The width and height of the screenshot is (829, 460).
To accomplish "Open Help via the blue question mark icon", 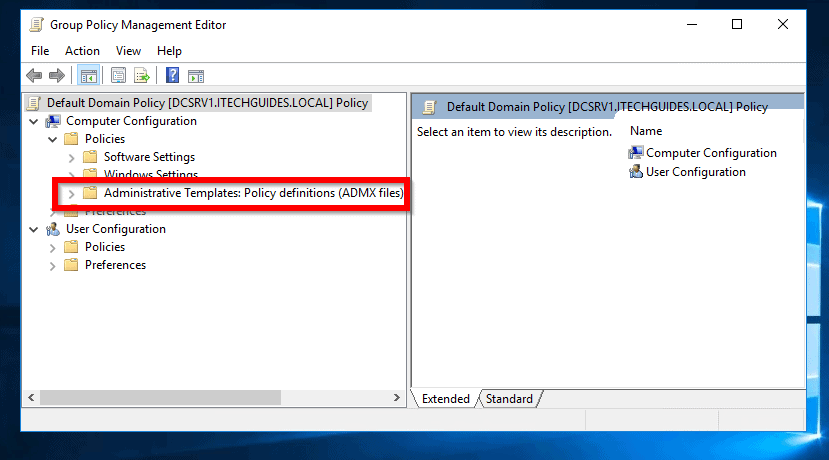I will tap(172, 76).
